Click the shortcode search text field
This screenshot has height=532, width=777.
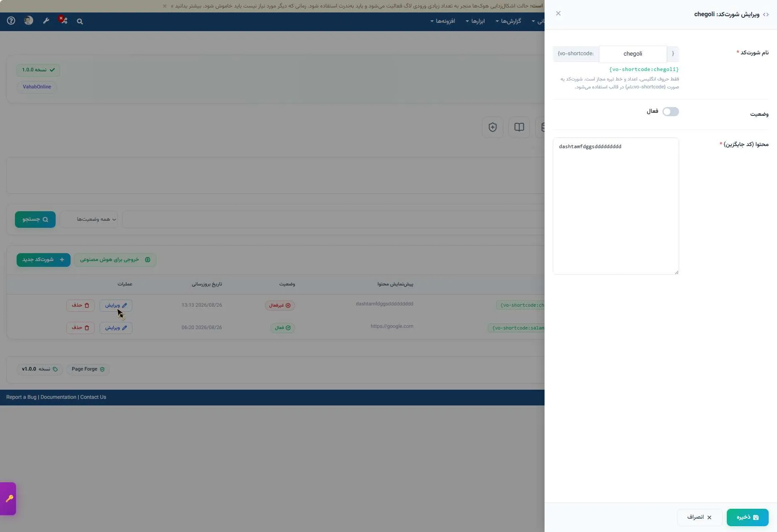point(333,220)
